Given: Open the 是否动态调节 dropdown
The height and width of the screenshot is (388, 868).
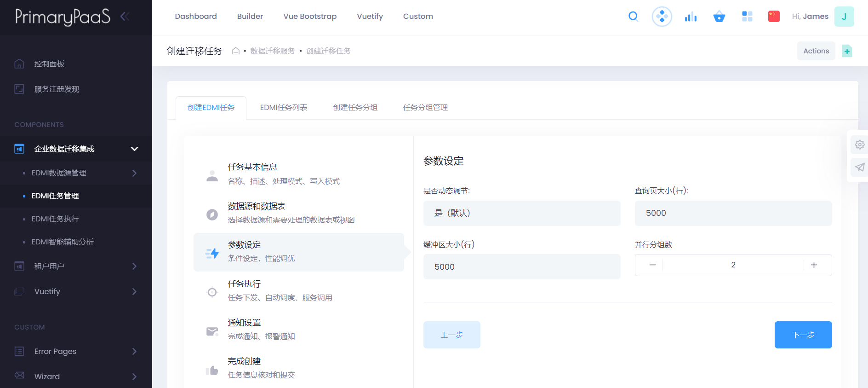Looking at the screenshot, I should [x=522, y=213].
